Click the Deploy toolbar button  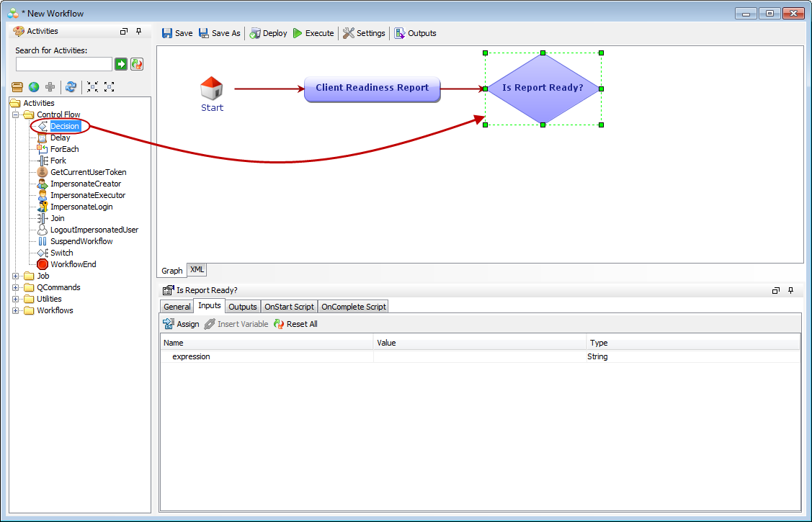(x=268, y=33)
